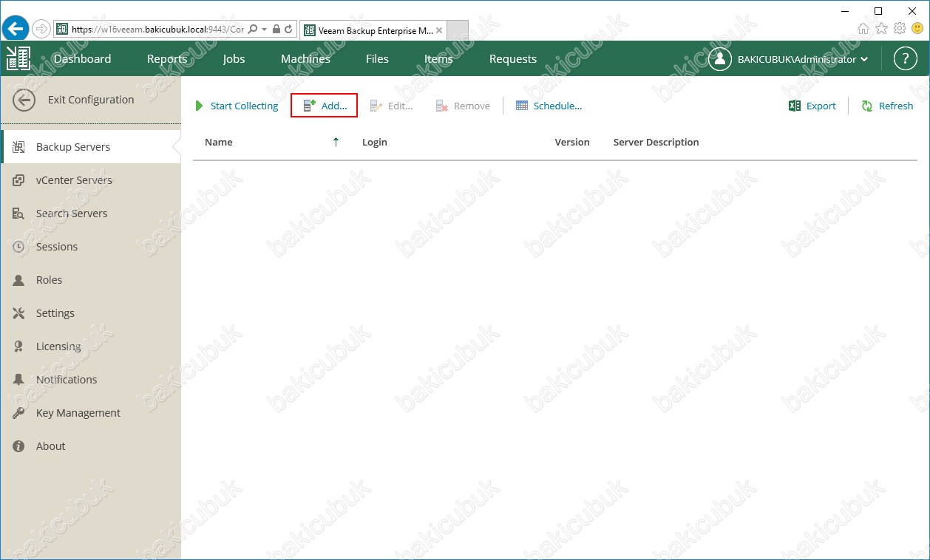Viewport: 930px width, 560px height.
Task: Click the user avatar icon
Action: click(720, 59)
